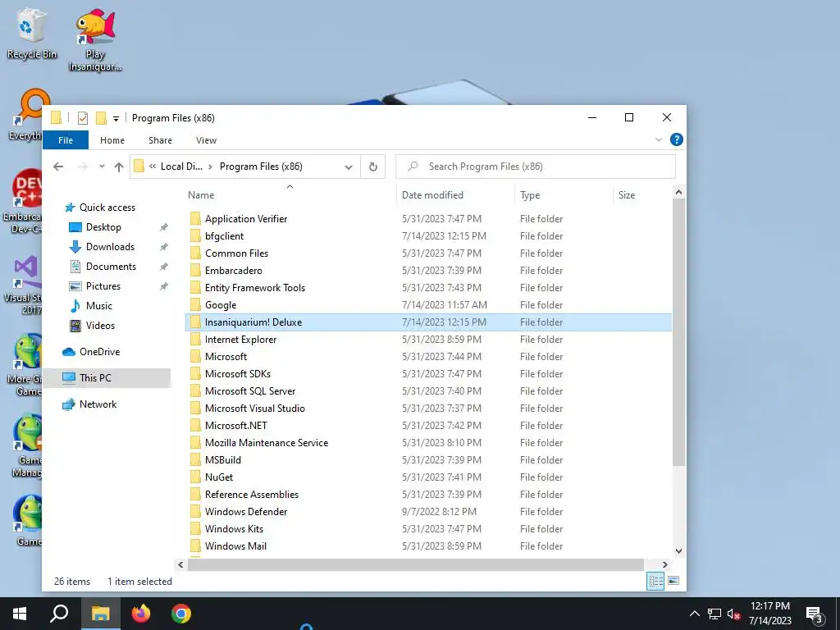Image resolution: width=840 pixels, height=630 pixels.
Task: Open the Windows Start menu
Action: click(x=20, y=614)
